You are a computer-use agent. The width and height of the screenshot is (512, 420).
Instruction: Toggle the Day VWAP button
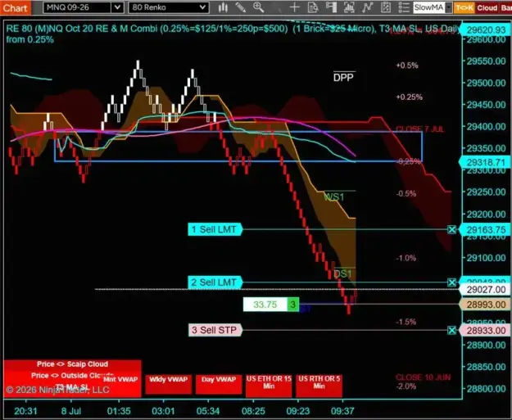(219, 384)
